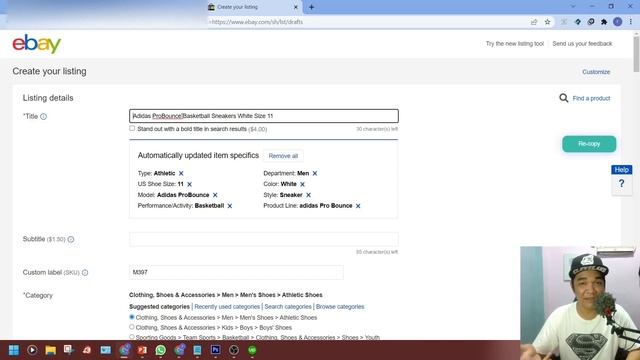Share this page icon in address bar
The width and height of the screenshot is (640, 360).
click(534, 22)
